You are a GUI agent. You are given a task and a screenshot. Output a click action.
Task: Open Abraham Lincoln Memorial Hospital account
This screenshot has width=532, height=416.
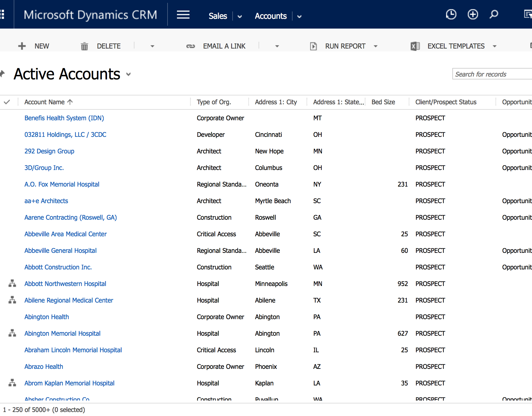[x=73, y=350]
